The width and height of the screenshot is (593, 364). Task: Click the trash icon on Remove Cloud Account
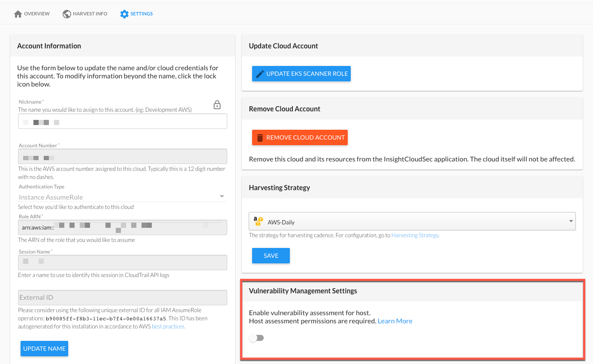point(260,137)
